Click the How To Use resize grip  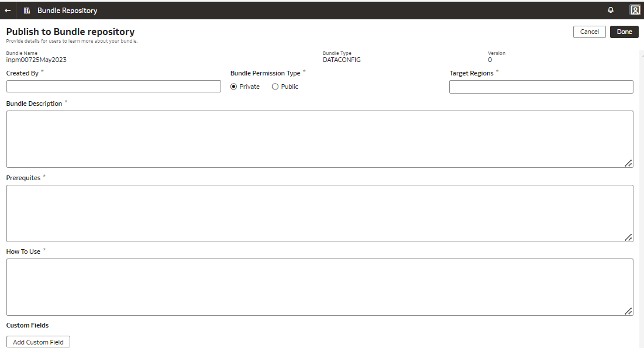coord(628,312)
